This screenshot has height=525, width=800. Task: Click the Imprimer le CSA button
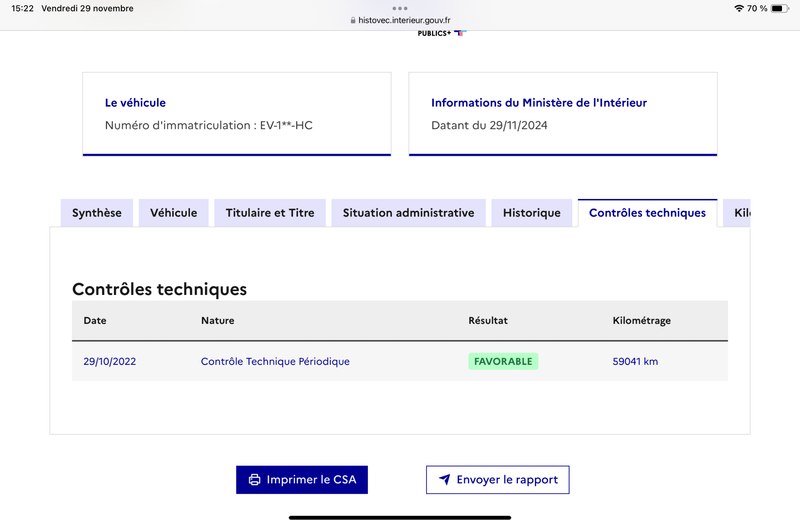tap(302, 480)
